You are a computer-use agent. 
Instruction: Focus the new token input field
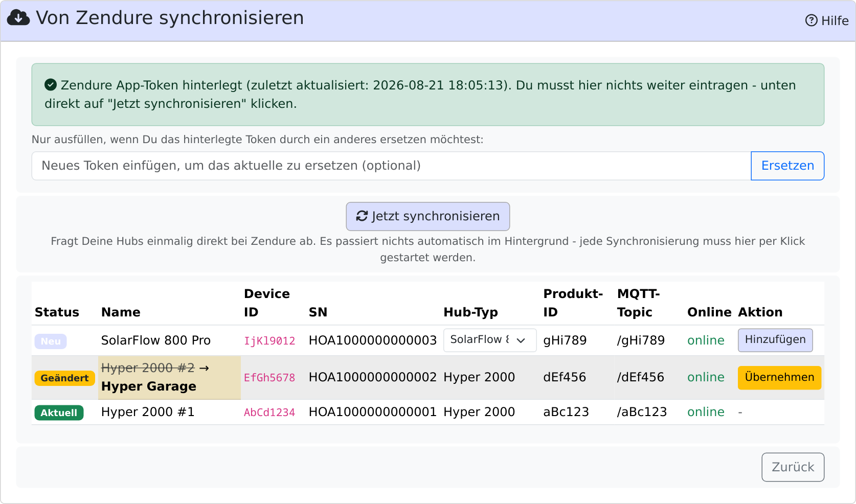click(391, 166)
